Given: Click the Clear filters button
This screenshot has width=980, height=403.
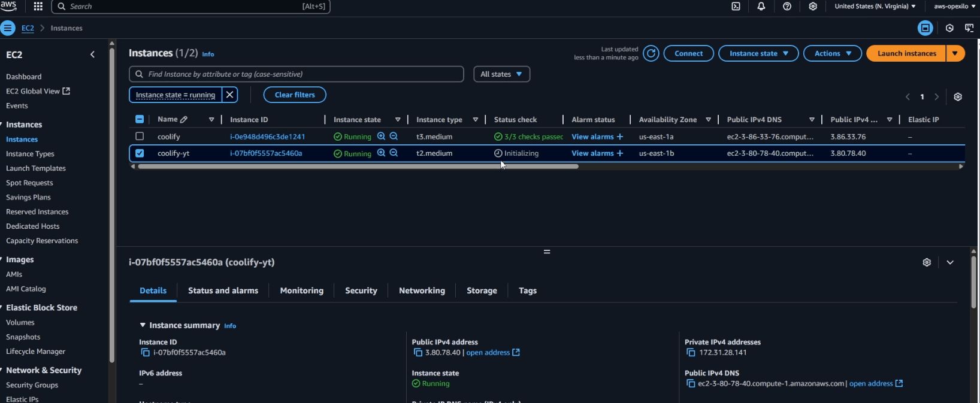Looking at the screenshot, I should [295, 95].
